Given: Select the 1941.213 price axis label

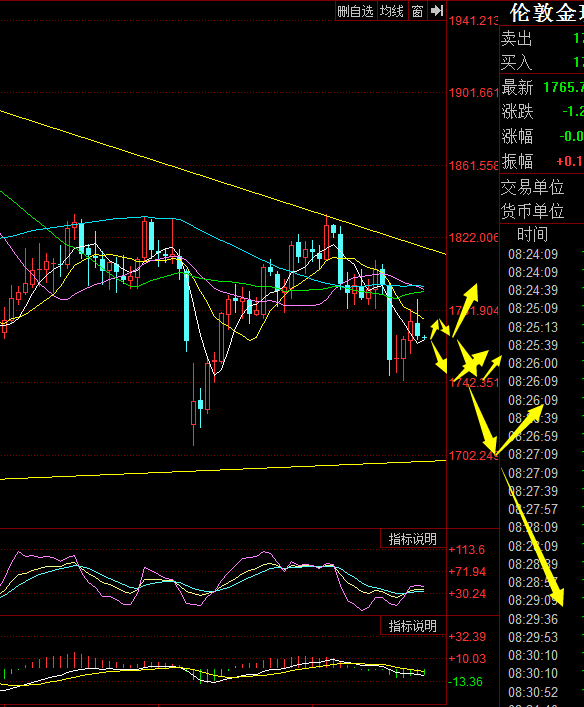Looking at the screenshot, I should pos(474,21).
